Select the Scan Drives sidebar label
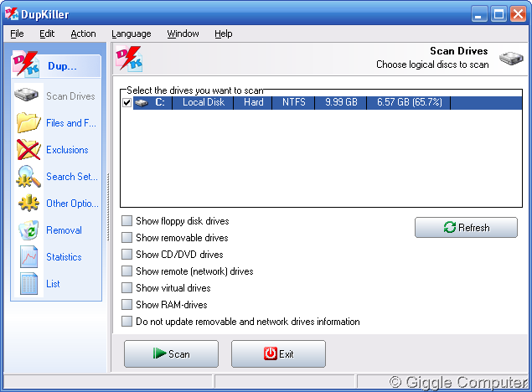Screen dimensions: 532x392 point(70,96)
